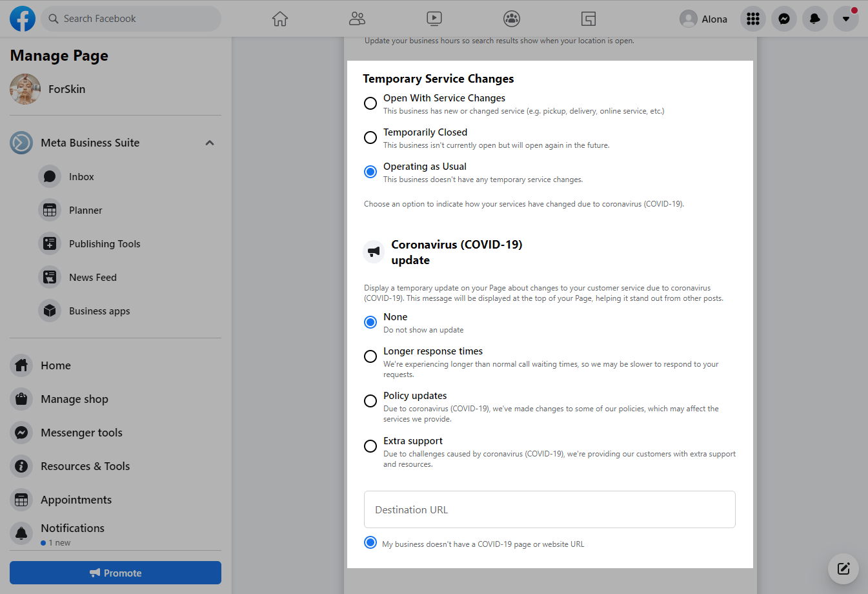Click the Destination URL input field

[x=550, y=509]
